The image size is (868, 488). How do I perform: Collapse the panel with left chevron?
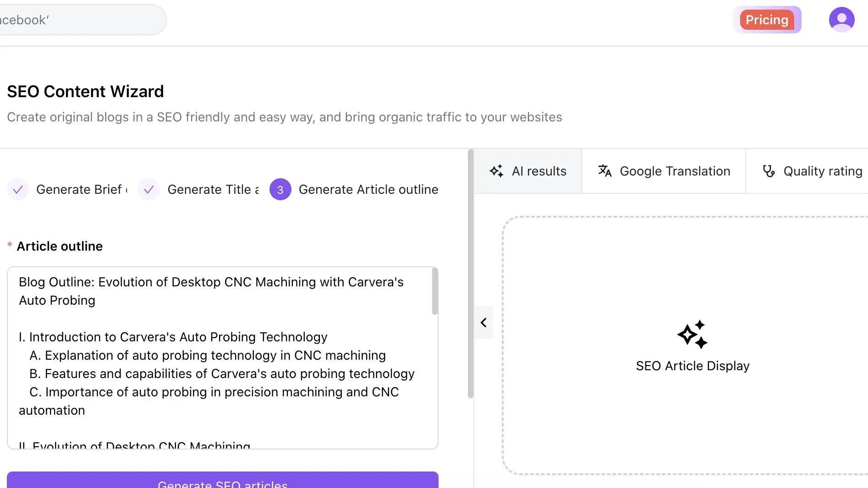pos(483,323)
